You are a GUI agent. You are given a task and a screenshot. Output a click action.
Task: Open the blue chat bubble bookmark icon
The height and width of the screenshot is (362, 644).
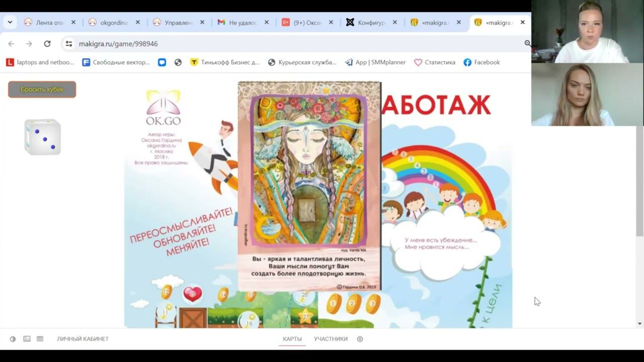[162, 62]
